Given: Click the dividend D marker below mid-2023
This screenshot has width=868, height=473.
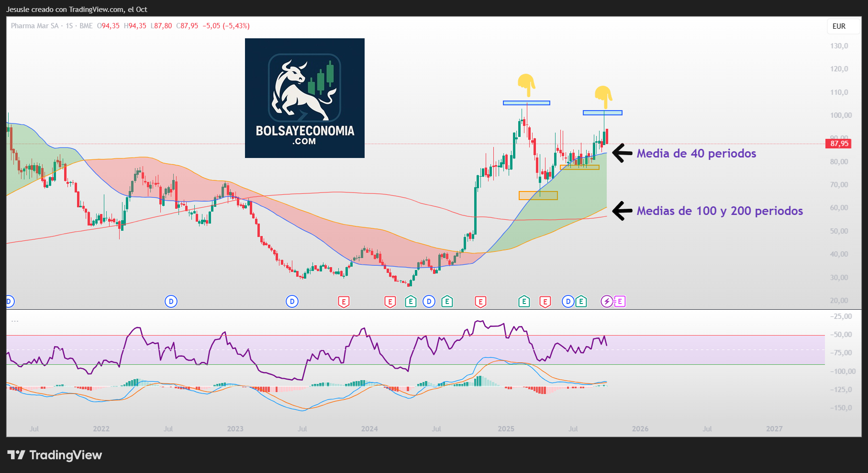Looking at the screenshot, I should [292, 301].
